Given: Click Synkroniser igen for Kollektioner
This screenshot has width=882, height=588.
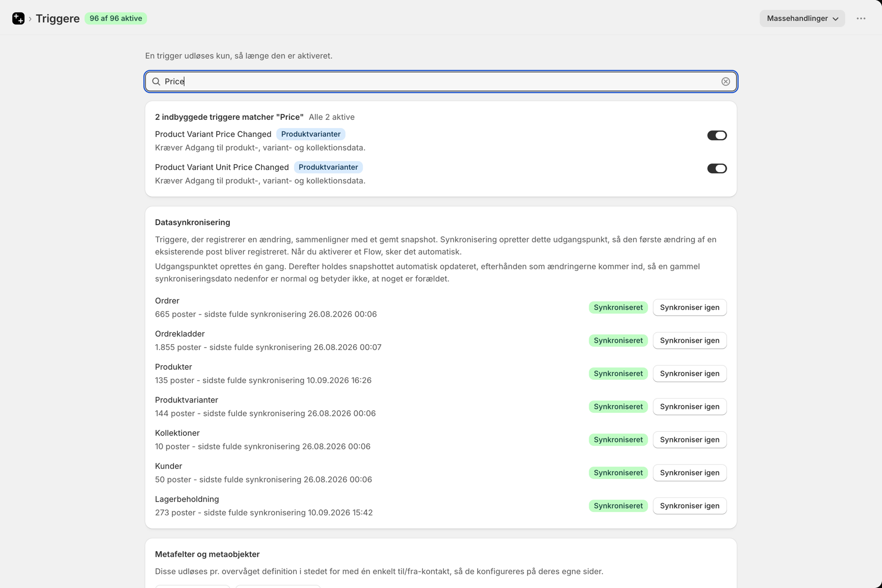Looking at the screenshot, I should pyautogui.click(x=690, y=440).
